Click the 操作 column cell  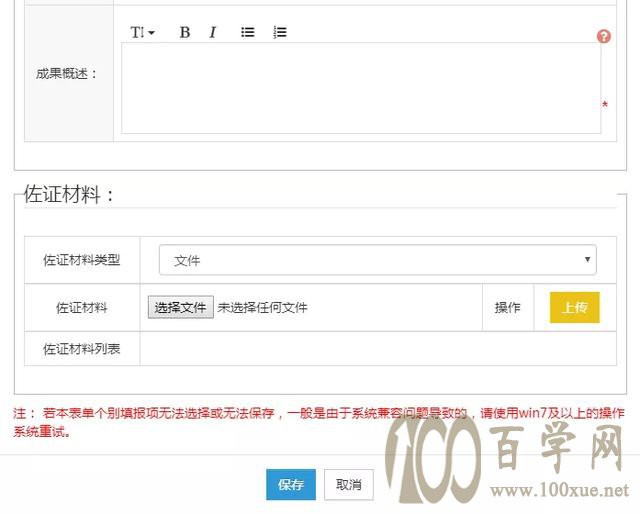tap(508, 307)
